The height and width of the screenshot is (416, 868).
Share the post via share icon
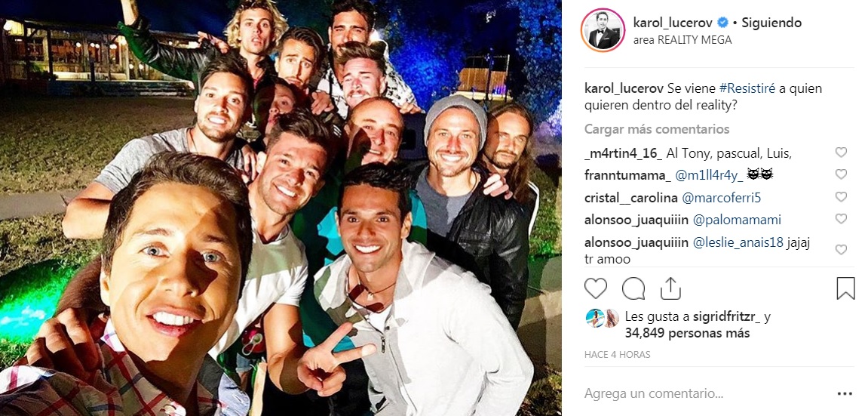click(x=670, y=288)
